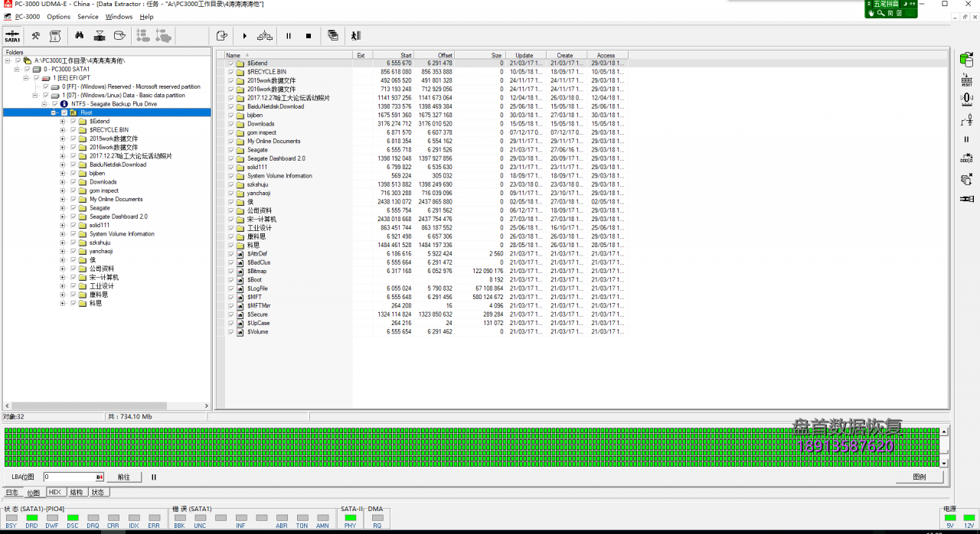Click the 图例 legend button
Image resolution: width=980 pixels, height=534 pixels.
point(919,477)
